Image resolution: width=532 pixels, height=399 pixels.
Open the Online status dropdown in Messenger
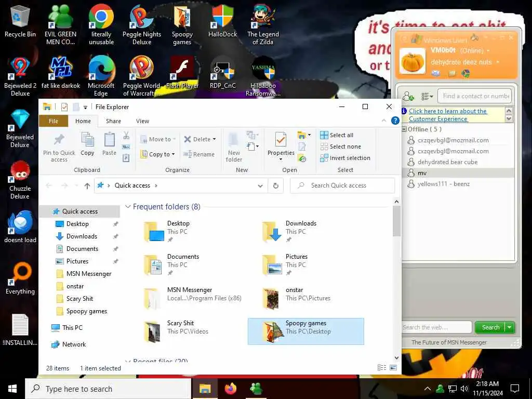coord(488,50)
